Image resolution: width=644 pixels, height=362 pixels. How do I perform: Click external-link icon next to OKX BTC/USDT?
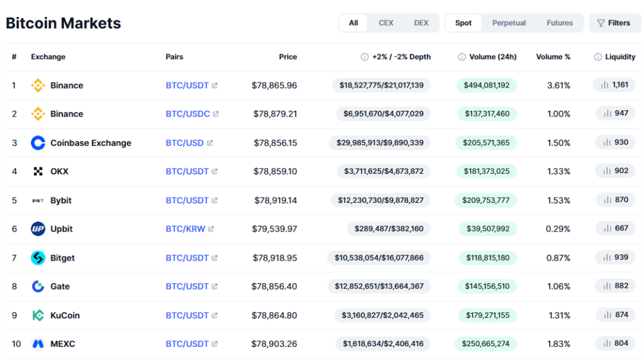coord(214,171)
